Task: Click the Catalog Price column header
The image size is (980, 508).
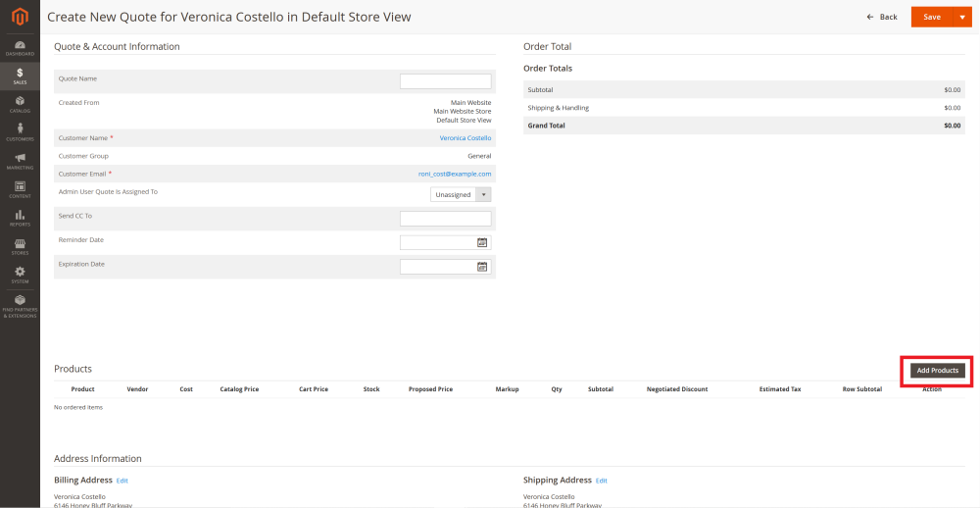Action: (239, 389)
